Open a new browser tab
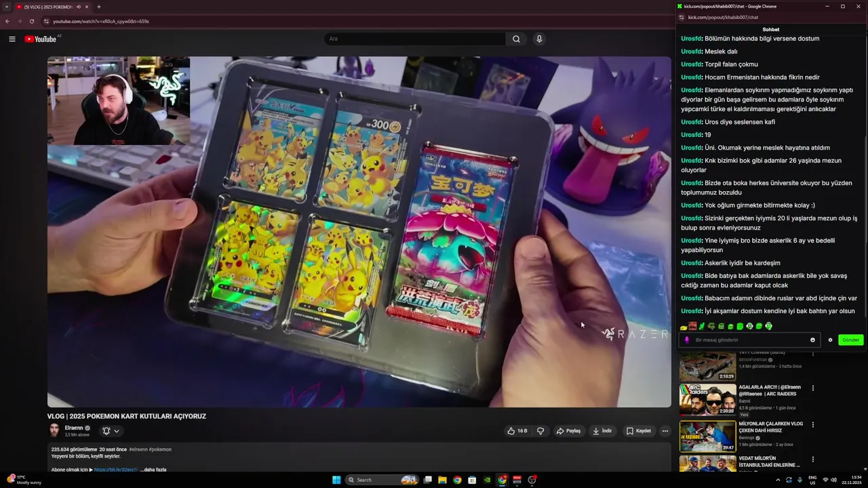This screenshot has height=488, width=868. 98,7
